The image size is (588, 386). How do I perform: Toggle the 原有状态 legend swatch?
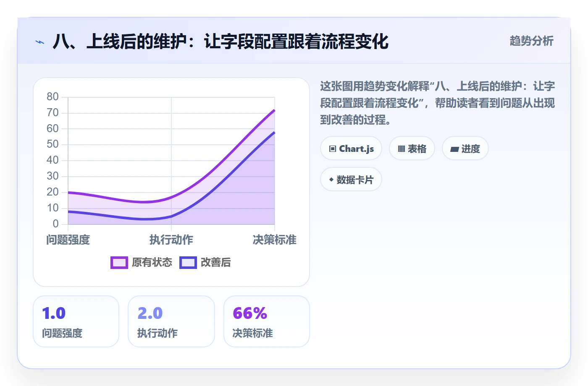119,263
